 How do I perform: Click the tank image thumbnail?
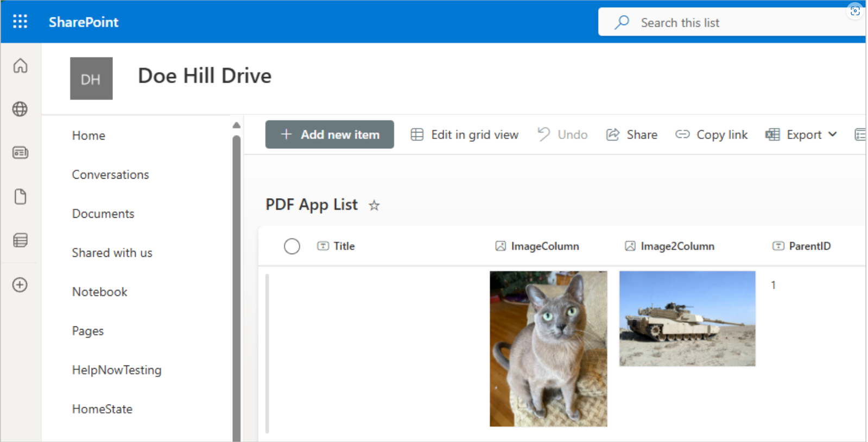point(687,319)
